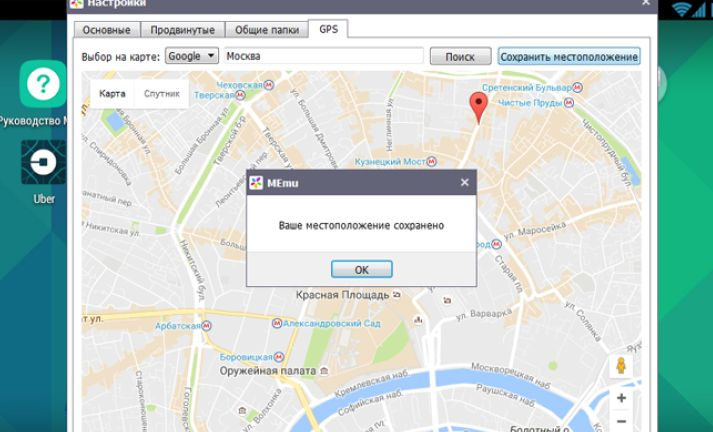Click the Pegman street view icon
This screenshot has height=432, width=713.
point(621,366)
